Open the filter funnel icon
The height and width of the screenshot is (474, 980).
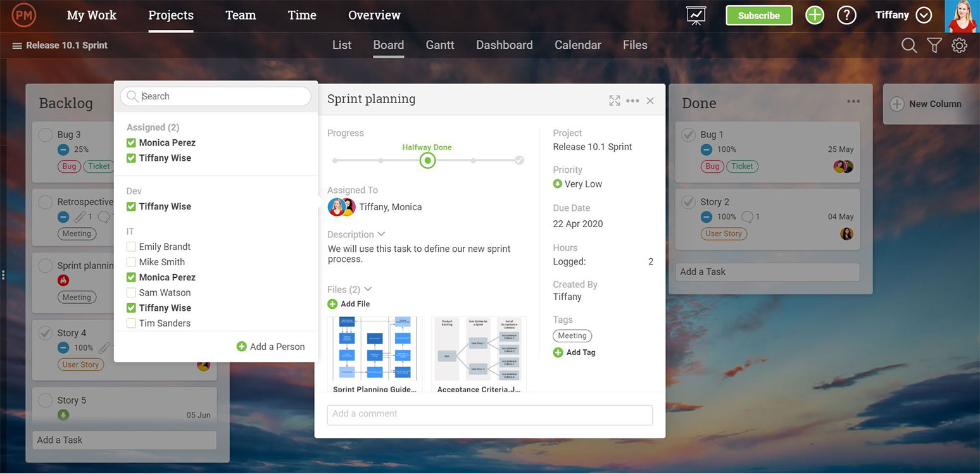point(934,45)
